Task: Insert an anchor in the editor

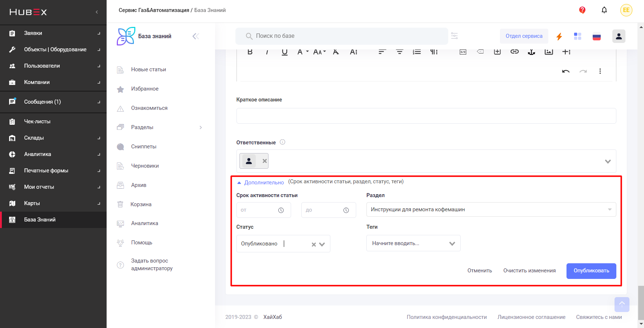Action: (532, 52)
